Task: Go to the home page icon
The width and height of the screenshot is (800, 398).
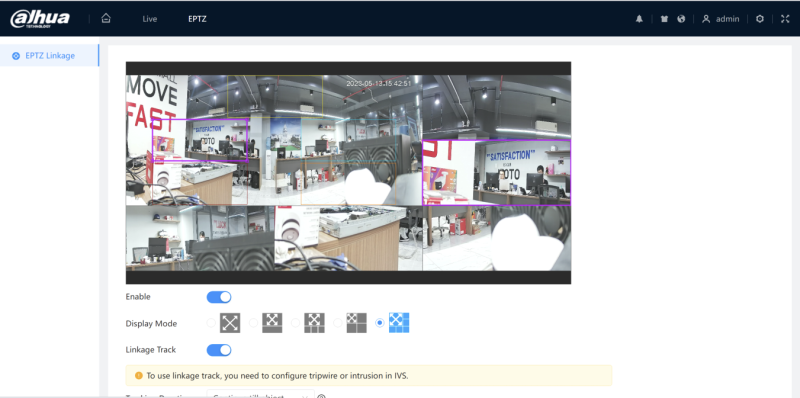Action: pyautogui.click(x=106, y=18)
